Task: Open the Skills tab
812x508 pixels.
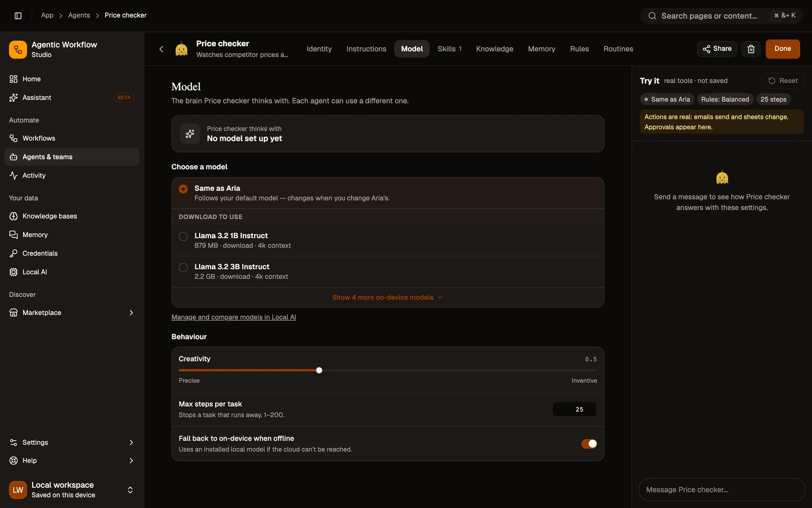Action: pos(449,49)
